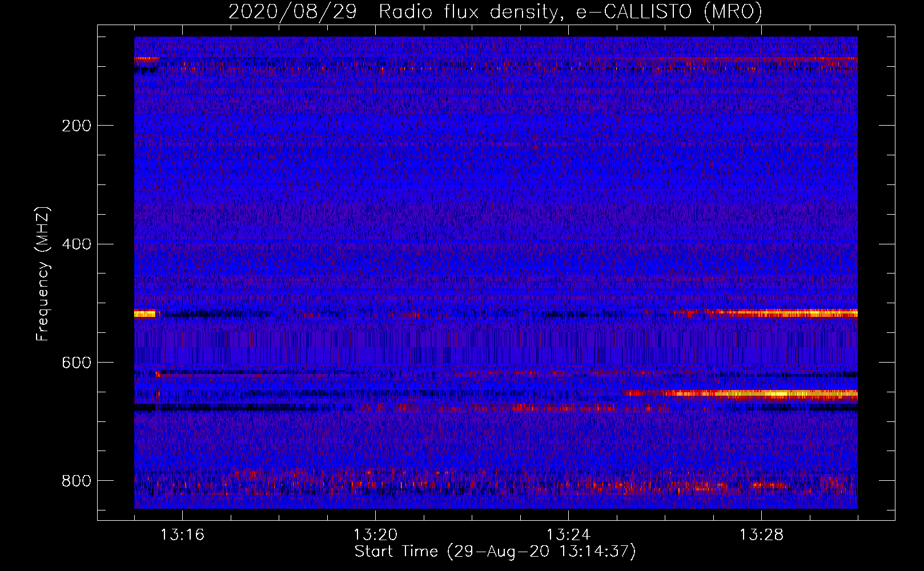
Task: Click the 800 frequency tick label
Action: [x=76, y=481]
